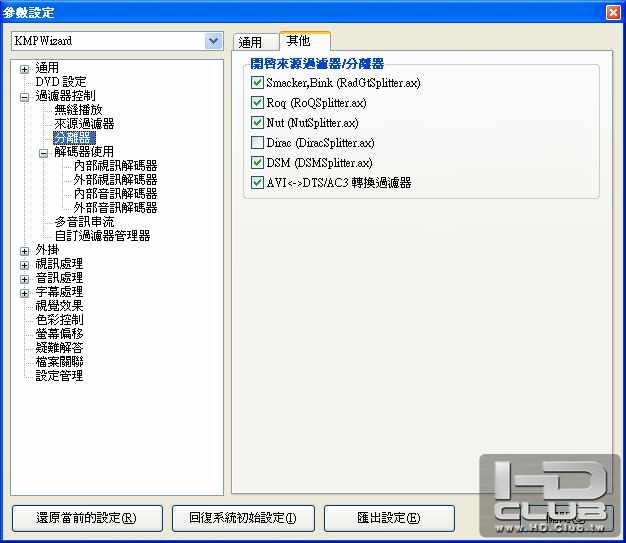Open 內部視訊解碼器 settings

(x=115, y=166)
